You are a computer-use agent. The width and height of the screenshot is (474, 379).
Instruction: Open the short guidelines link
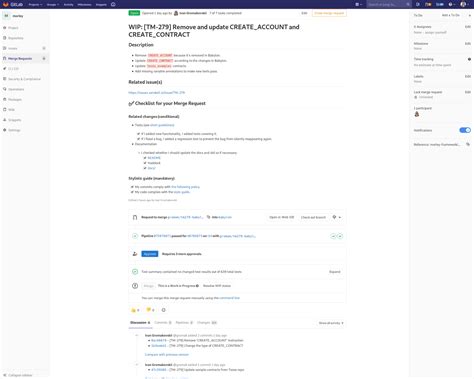[162, 125]
